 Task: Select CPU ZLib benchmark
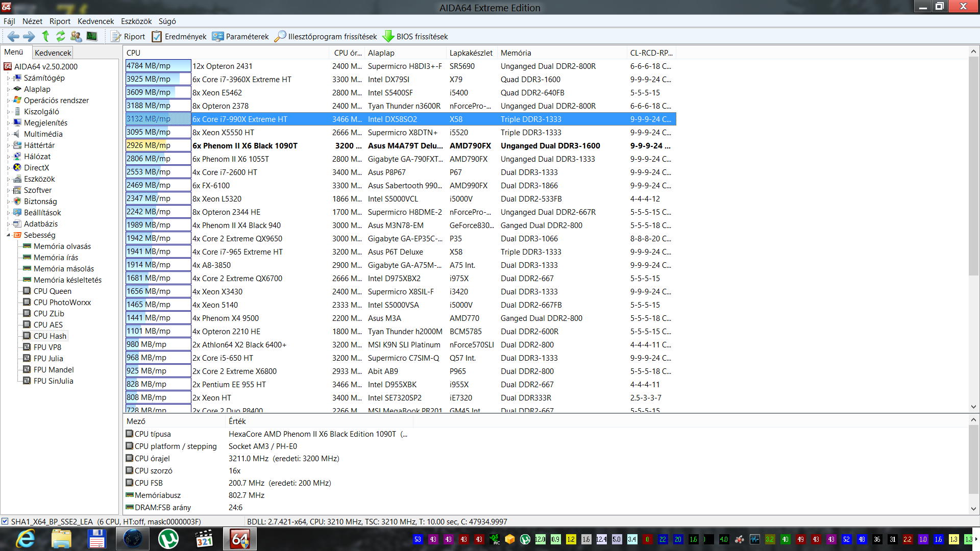point(49,314)
